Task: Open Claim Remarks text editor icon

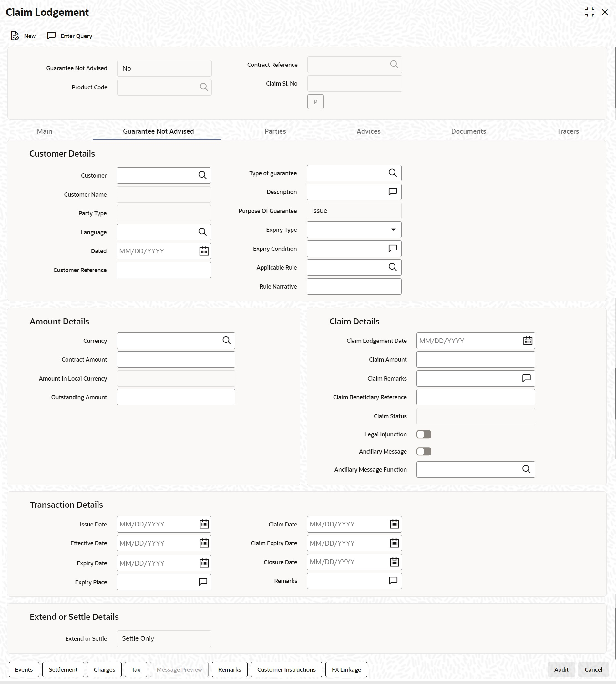Action: tap(526, 378)
